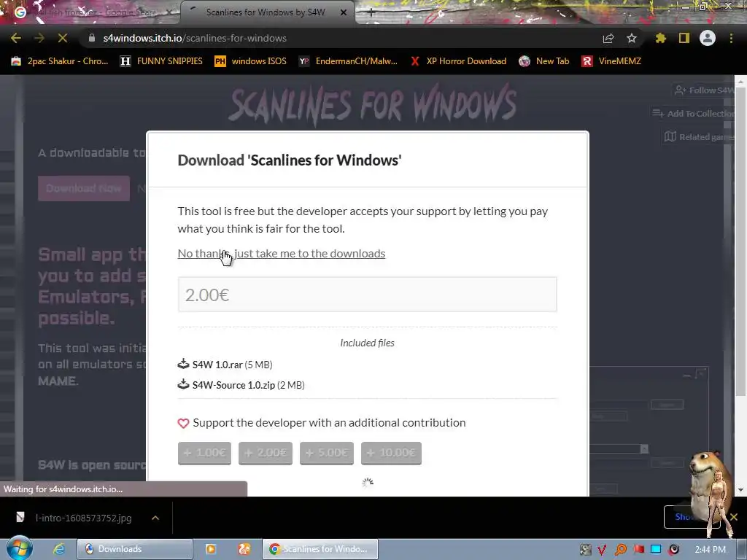The image size is (747, 560).
Task: Open the share page icon in address bar
Action: [608, 38]
